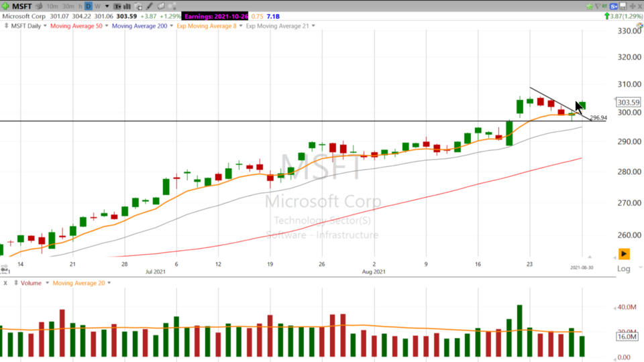Click the save floppy disk icon
Screen dimensions: 644x362
pyautogui.click(x=623, y=6)
